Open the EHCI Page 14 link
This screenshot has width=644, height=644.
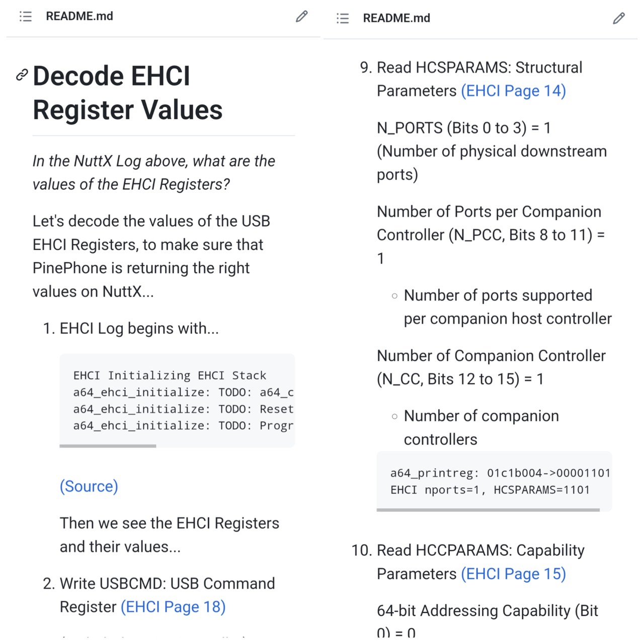(514, 91)
